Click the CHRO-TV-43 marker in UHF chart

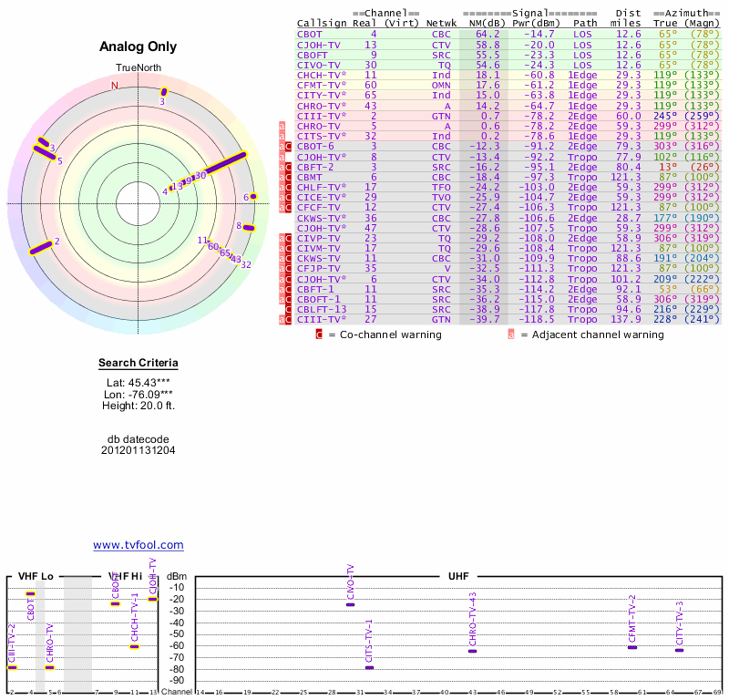(x=472, y=651)
